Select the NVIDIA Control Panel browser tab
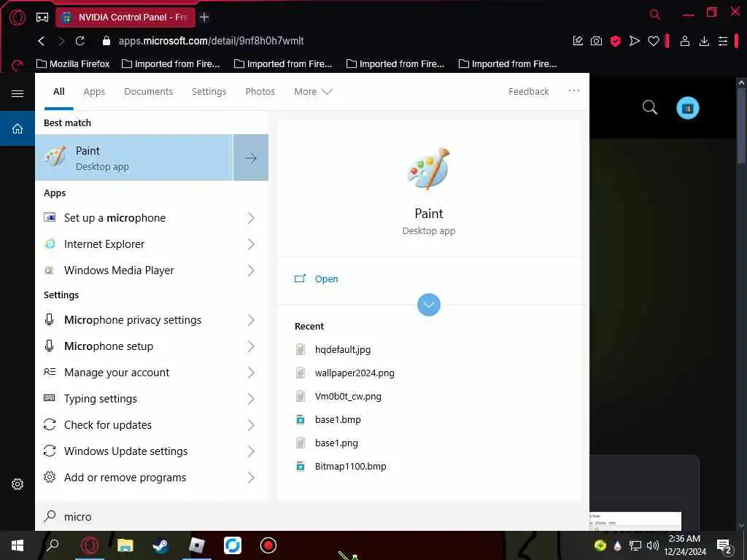Screen dimensions: 747x560 click(x=125, y=17)
